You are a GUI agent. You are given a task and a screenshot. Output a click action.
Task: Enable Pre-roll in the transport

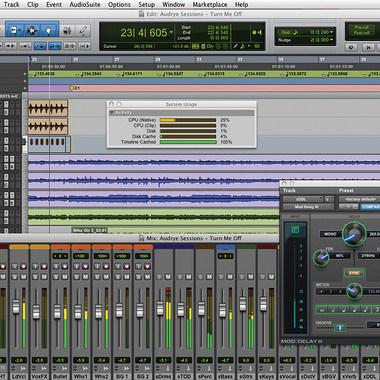[x=361, y=27]
